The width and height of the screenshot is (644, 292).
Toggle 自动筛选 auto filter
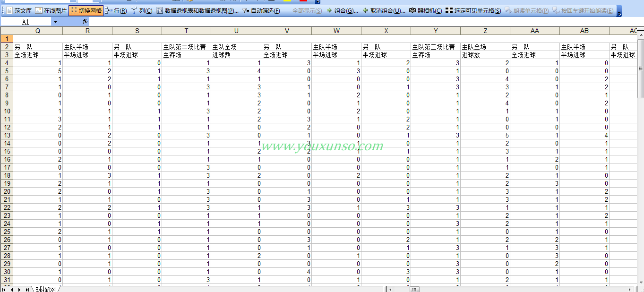pyautogui.click(x=261, y=10)
